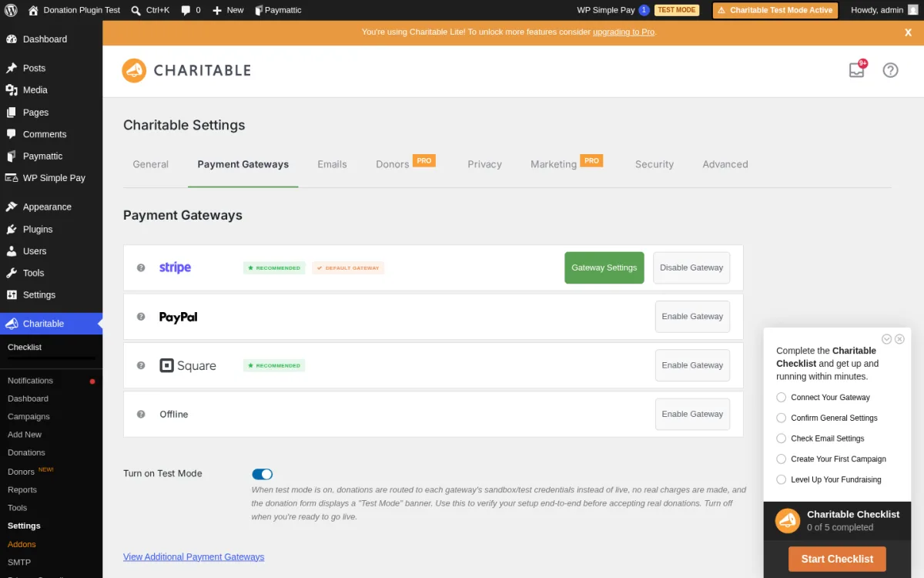924x578 pixels.
Task: Click the Start Checklist button
Action: point(837,559)
